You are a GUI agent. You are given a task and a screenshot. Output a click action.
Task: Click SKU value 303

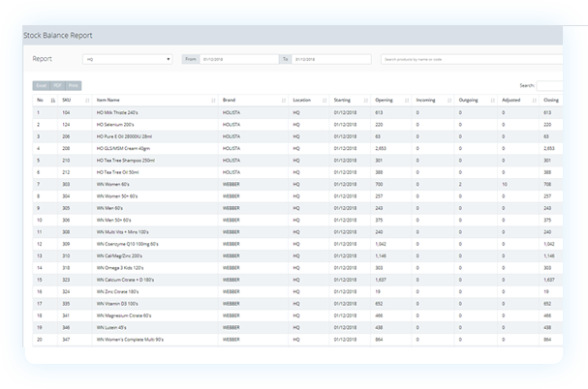click(66, 185)
